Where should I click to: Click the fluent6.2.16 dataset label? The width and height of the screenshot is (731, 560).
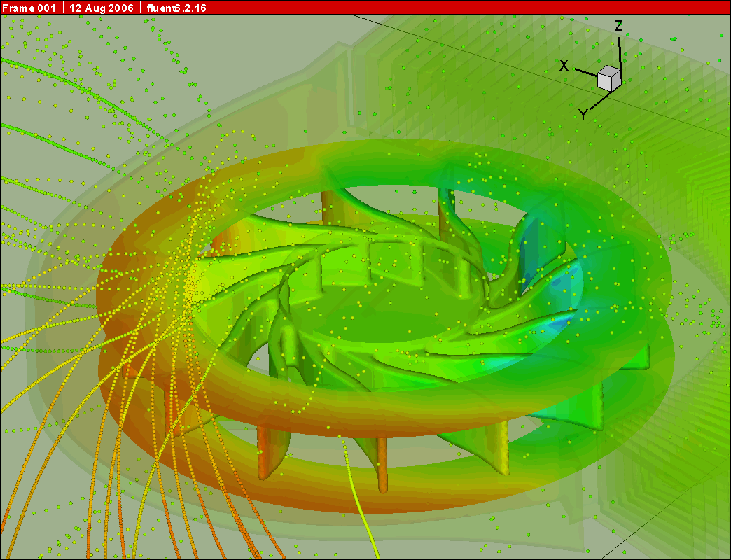176,7
